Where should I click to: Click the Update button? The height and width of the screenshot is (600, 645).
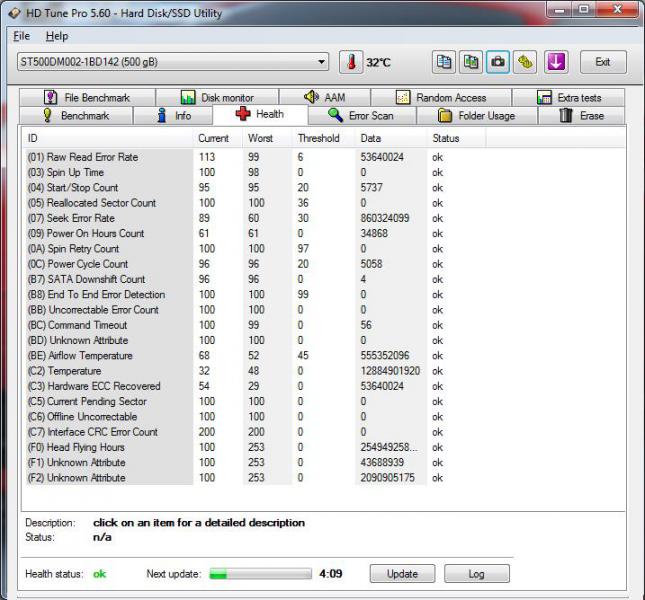(402, 574)
